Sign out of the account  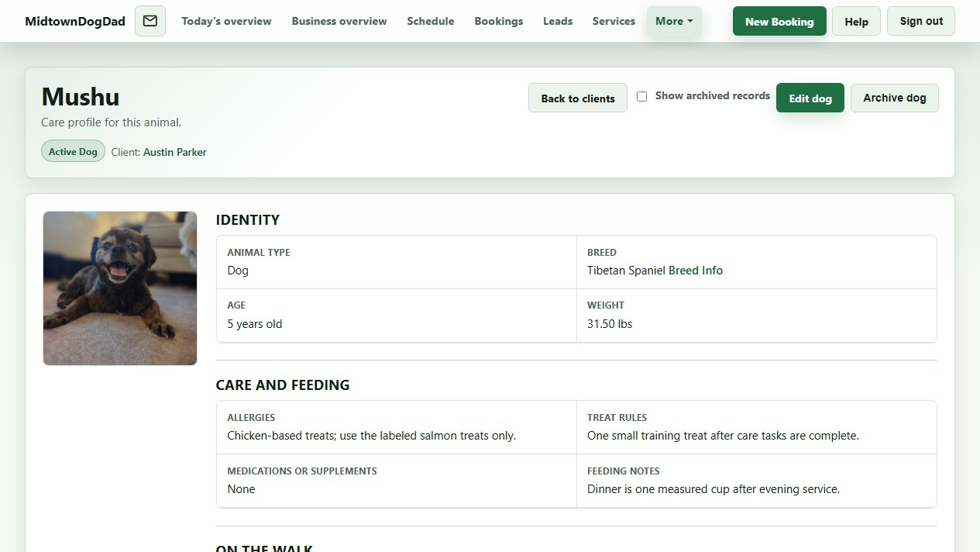pyautogui.click(x=921, y=21)
